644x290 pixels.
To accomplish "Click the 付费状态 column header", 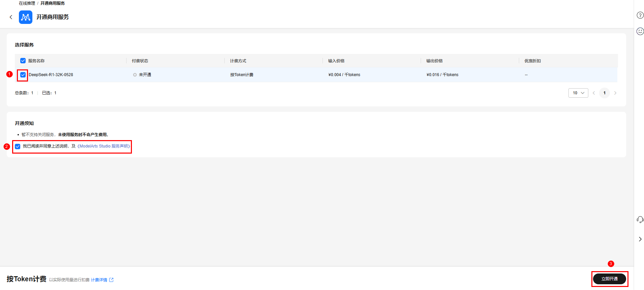I will [140, 61].
